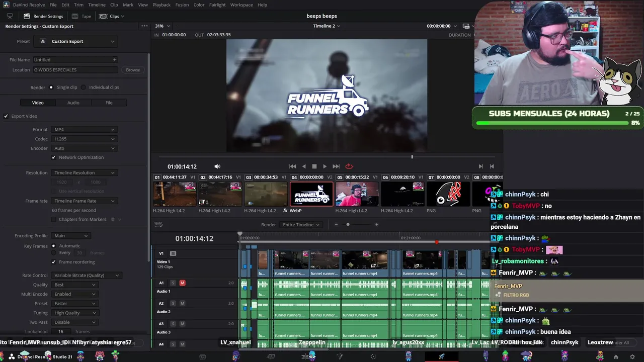Add a suffix with File Name plus icon
The width and height of the screenshot is (644, 362).
coord(115,60)
